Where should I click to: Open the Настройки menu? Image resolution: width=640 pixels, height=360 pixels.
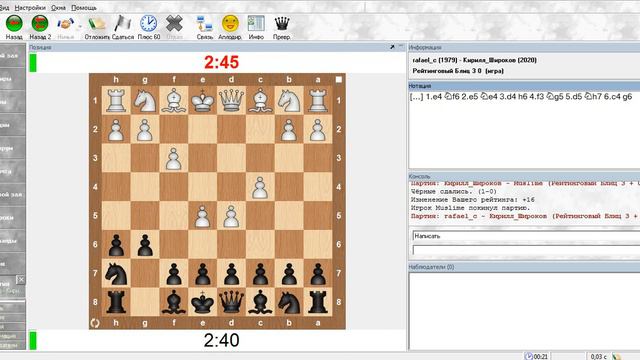pos(30,8)
